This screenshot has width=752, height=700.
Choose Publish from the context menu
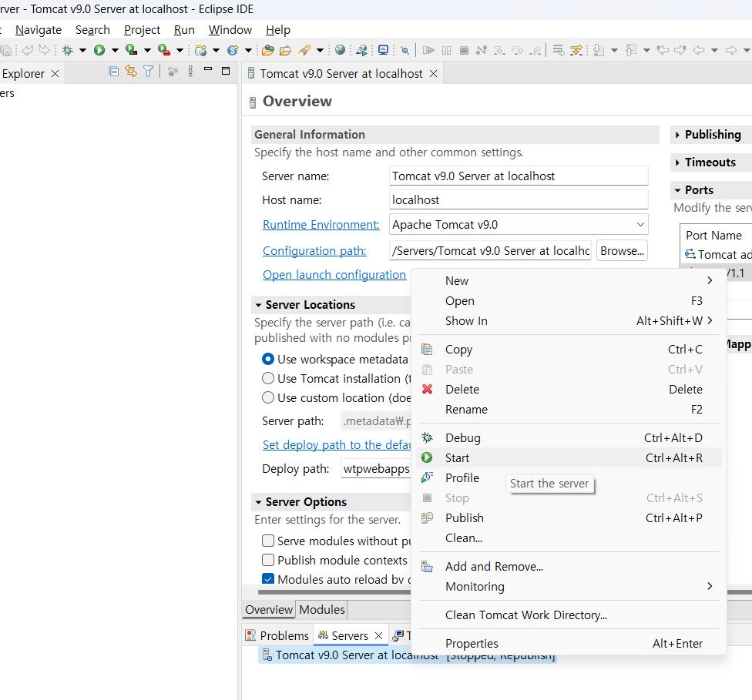click(569, 517)
